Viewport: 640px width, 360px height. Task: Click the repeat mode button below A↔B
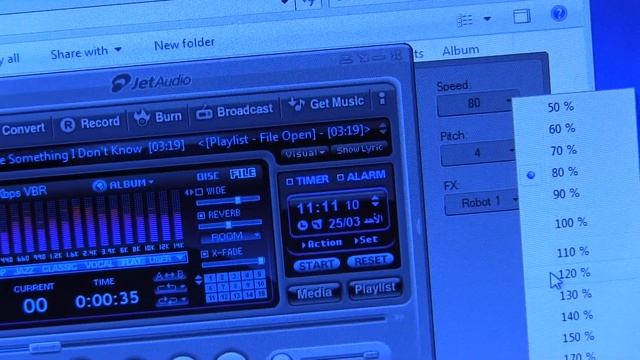click(x=171, y=288)
